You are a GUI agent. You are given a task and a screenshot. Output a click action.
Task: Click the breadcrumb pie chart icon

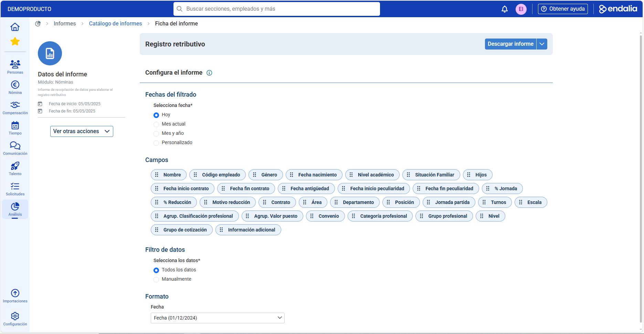pyautogui.click(x=38, y=24)
